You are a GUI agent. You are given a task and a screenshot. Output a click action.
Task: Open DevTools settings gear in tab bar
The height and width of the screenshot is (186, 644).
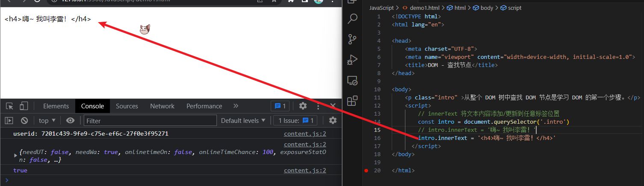pyautogui.click(x=303, y=106)
